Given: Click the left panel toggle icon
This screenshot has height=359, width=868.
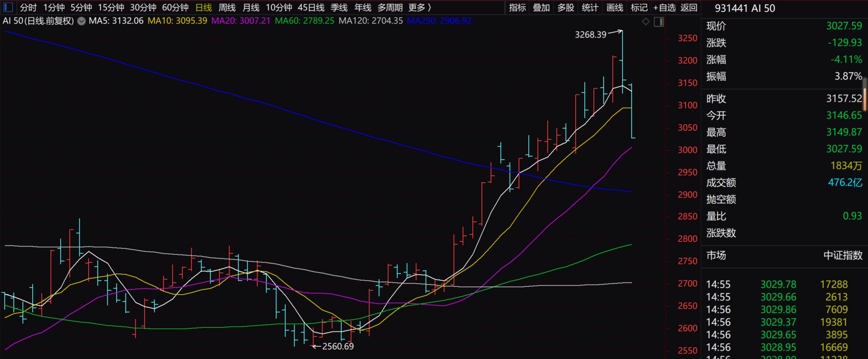Looking at the screenshot, I should tap(8, 8).
